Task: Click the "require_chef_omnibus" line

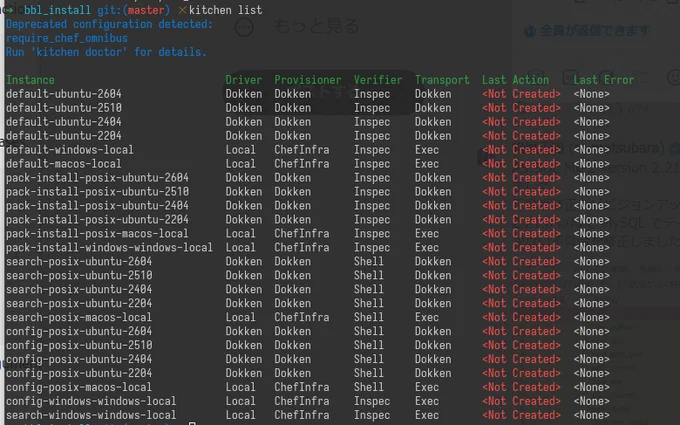Action: tap(67, 38)
